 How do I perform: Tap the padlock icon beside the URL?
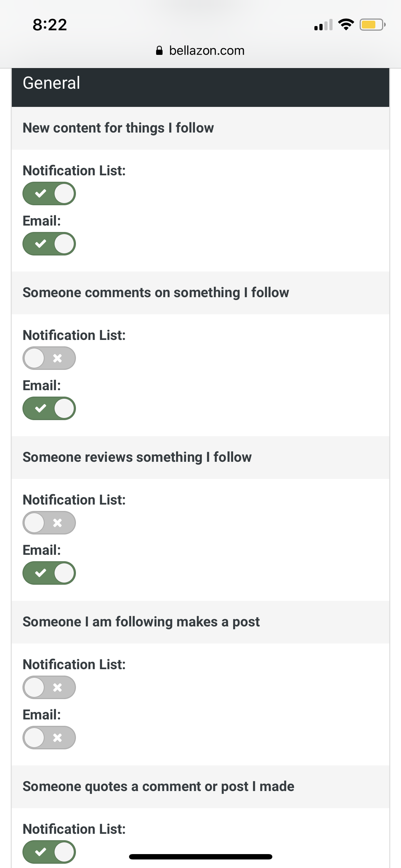coord(159,51)
